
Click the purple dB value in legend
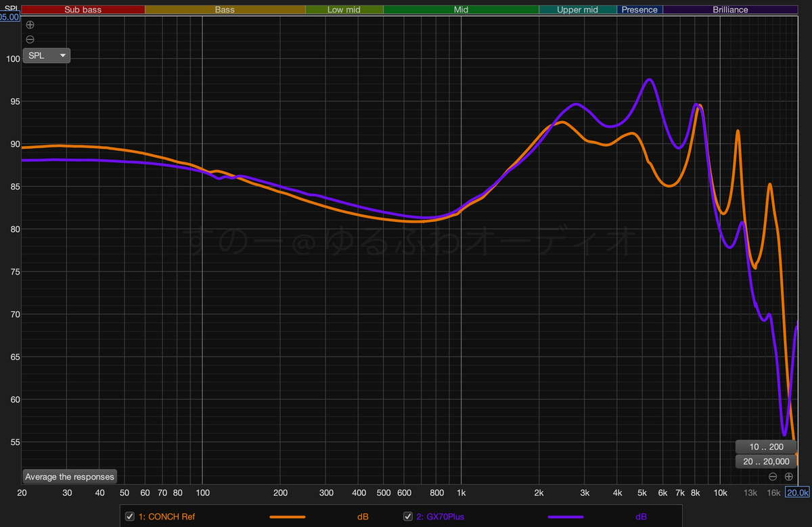click(641, 517)
